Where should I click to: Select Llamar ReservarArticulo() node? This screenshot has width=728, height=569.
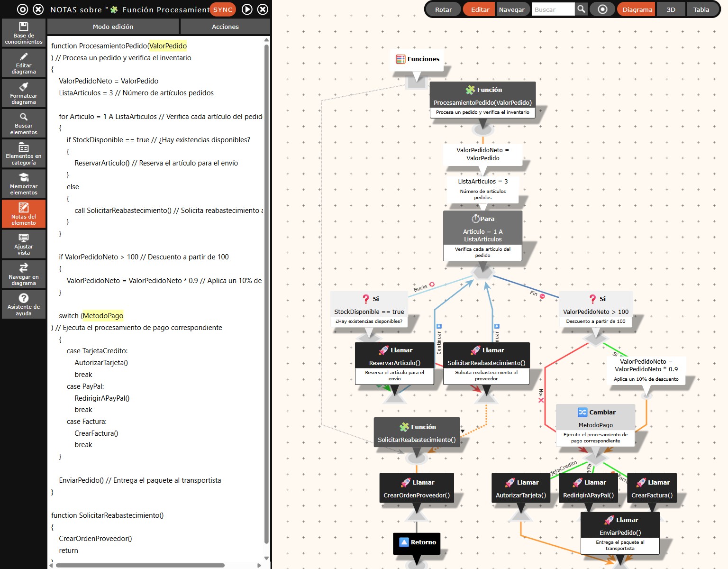pyautogui.click(x=394, y=363)
